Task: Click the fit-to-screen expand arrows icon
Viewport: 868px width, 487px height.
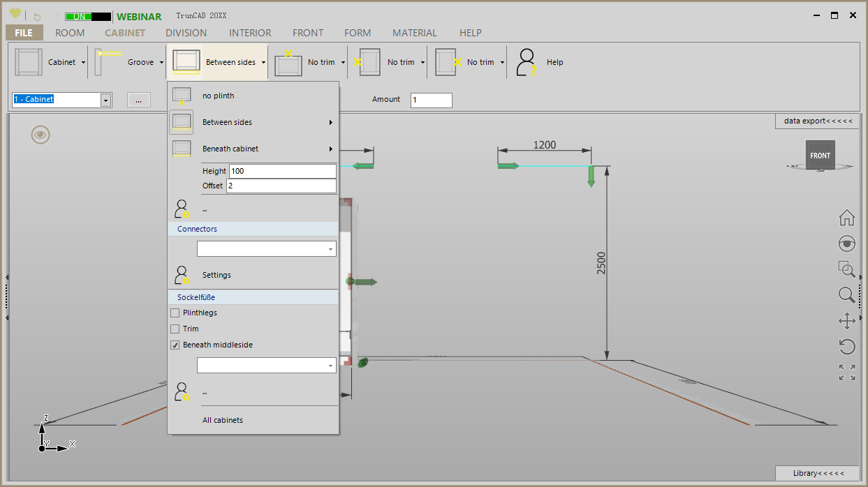Action: click(846, 373)
